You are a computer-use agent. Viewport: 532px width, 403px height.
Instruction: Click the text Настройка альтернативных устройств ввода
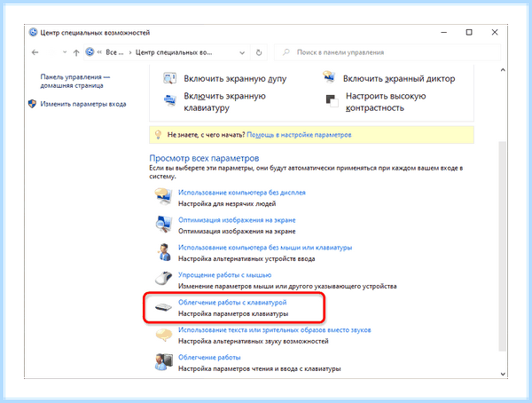[246, 259]
